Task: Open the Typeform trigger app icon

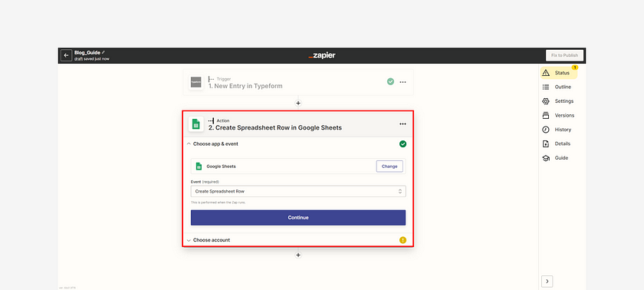Action: pyautogui.click(x=196, y=82)
